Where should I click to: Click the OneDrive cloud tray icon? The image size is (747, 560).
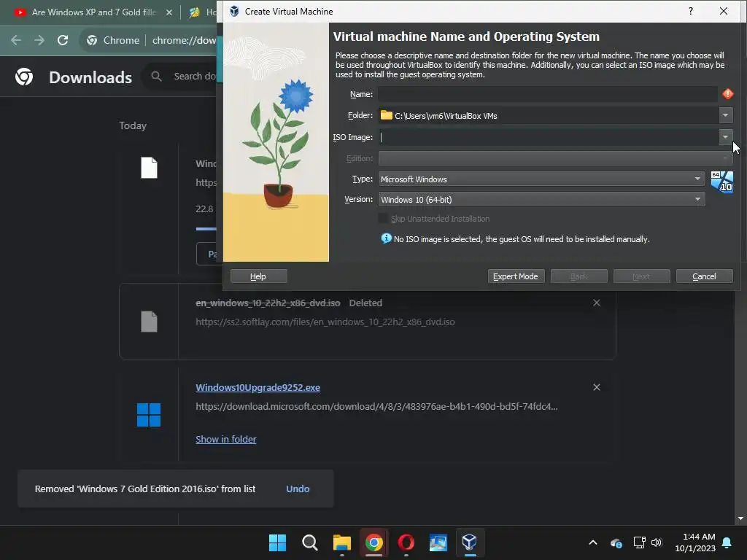tap(616, 542)
